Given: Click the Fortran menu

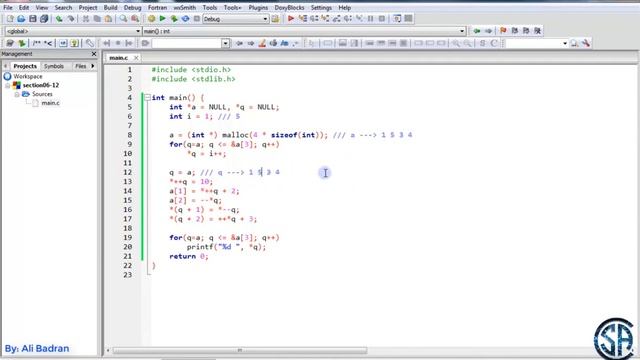Looking at the screenshot, I should [x=157, y=8].
